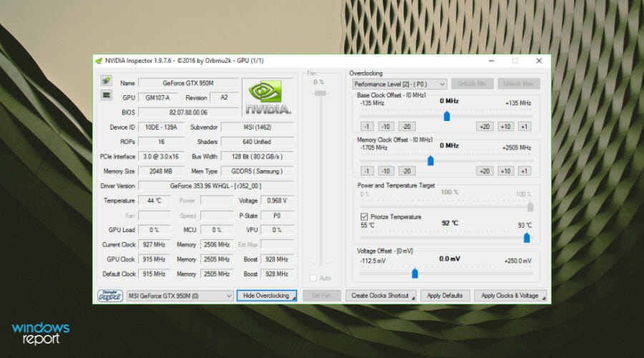
Task: Click Memory Clock Offset +1 button
Action: point(525,171)
